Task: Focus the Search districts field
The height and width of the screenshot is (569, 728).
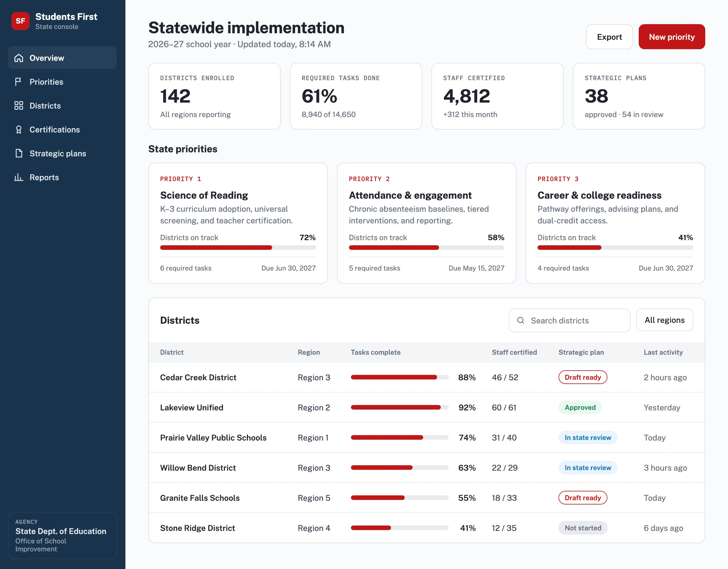Action: coord(569,321)
